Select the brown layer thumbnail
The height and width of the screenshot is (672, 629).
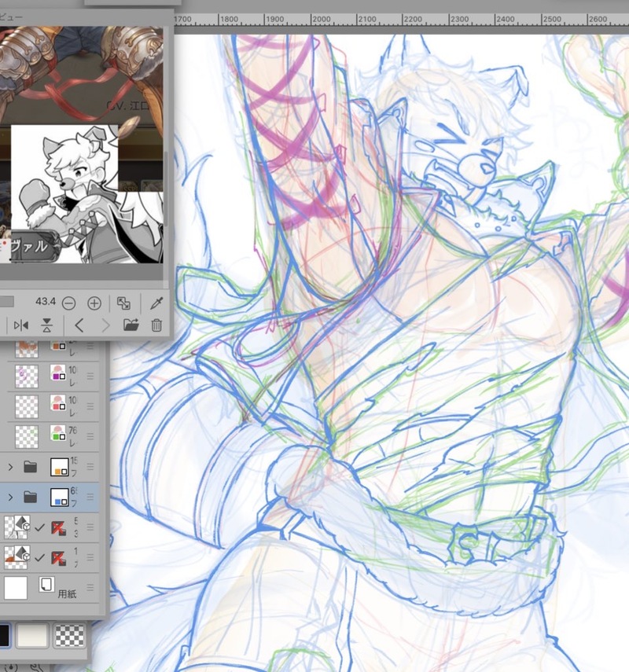pyautogui.click(x=27, y=349)
